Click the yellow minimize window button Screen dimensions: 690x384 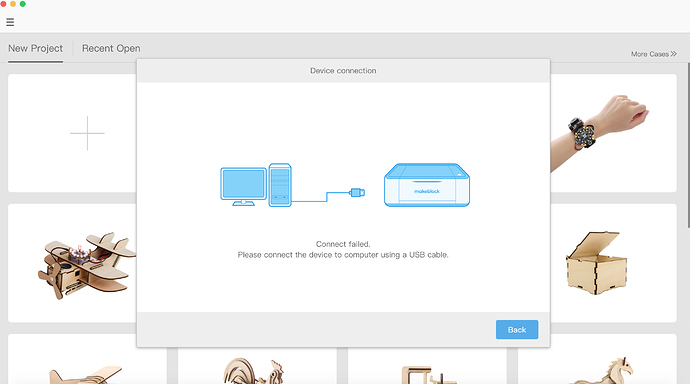[x=13, y=4]
